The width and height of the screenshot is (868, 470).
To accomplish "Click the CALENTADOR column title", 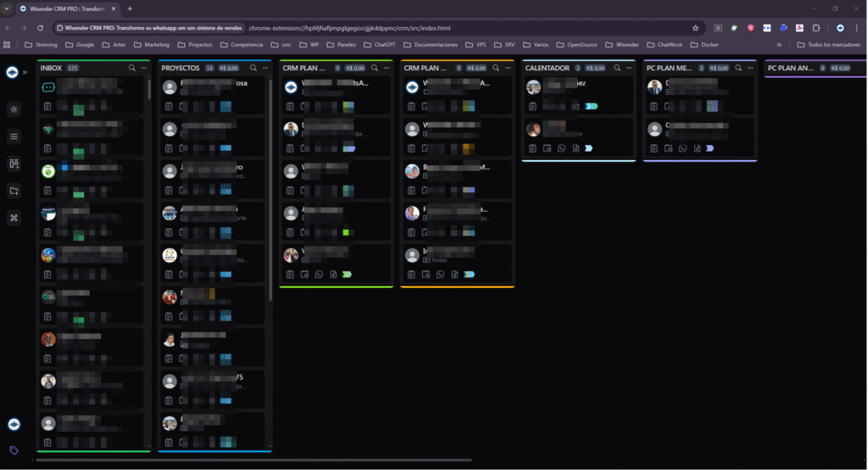I will [547, 68].
